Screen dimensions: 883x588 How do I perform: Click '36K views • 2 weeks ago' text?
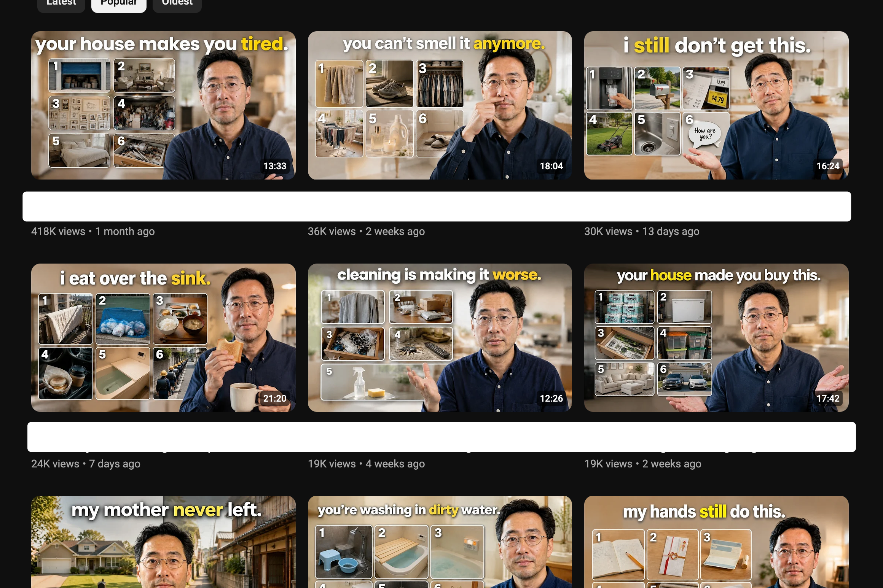tap(366, 232)
